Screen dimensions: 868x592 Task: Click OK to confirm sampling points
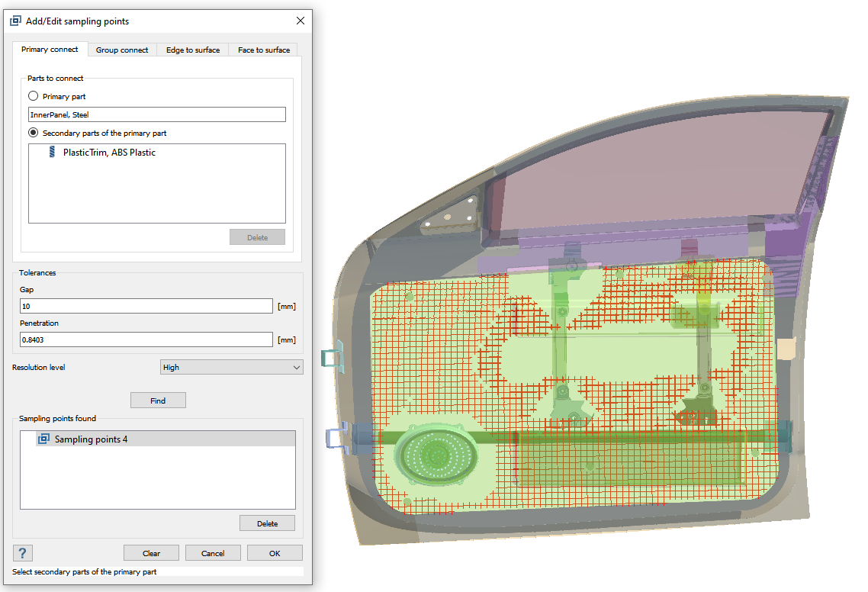(275, 553)
